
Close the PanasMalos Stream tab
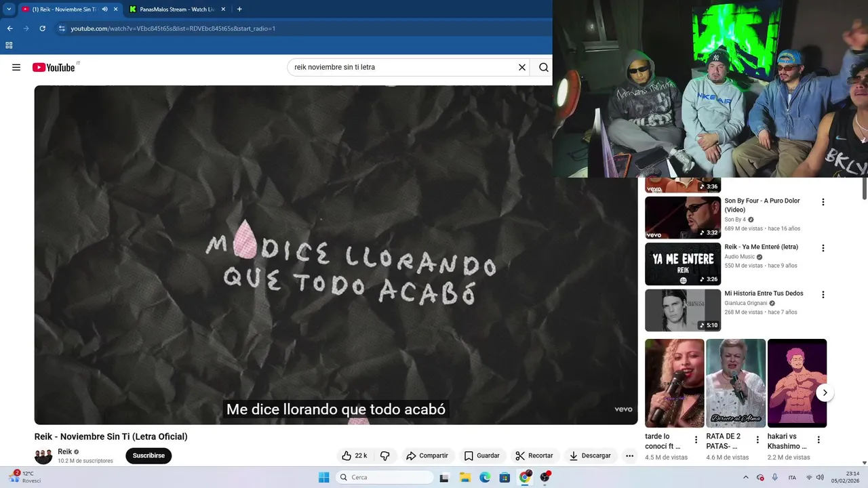[x=223, y=9]
